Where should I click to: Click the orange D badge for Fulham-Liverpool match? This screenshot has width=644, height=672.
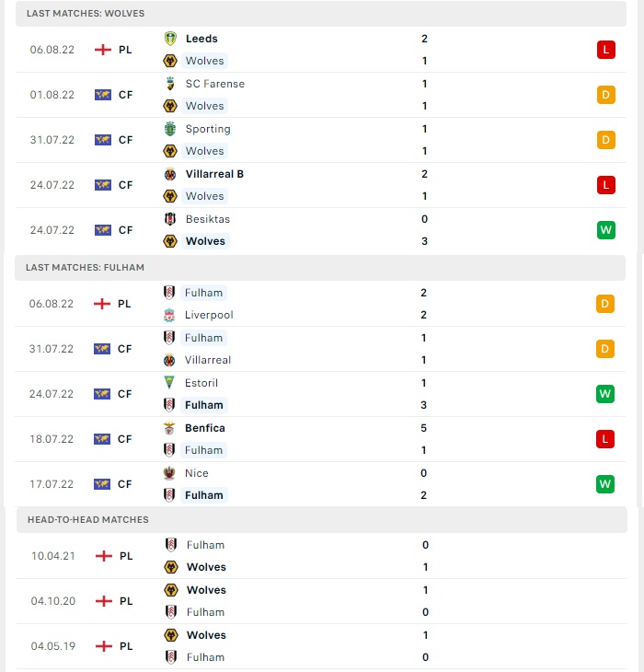point(605,304)
